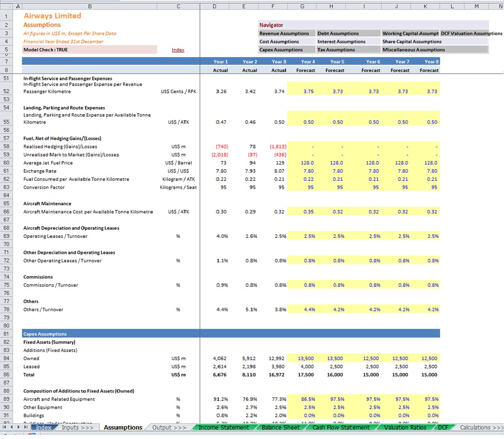Select column D header
This screenshot has height=439, width=504.
(214, 6)
